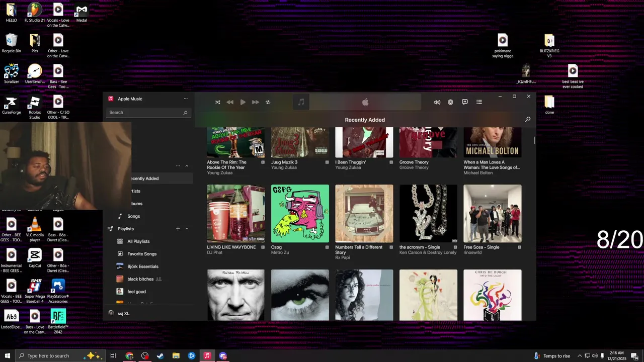The image size is (644, 362).
Task: Open Task View from the taskbar
Action: (113, 355)
